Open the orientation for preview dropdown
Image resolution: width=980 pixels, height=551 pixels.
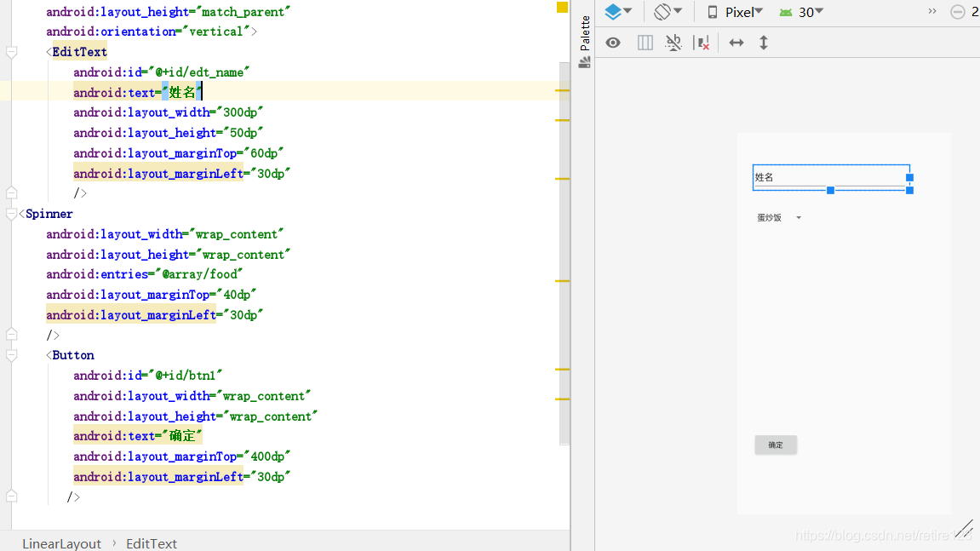[x=668, y=11]
